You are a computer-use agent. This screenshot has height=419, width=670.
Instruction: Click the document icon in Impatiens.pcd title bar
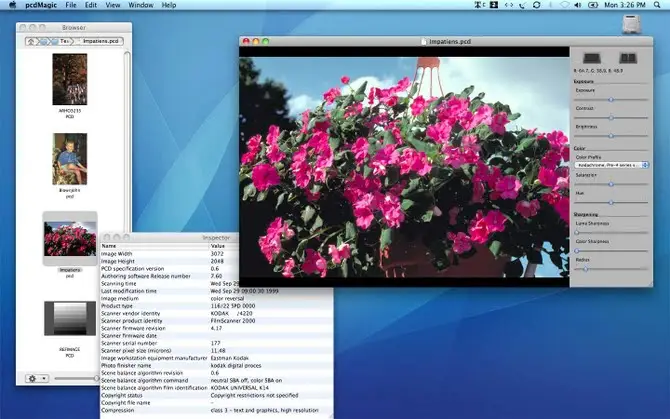(x=423, y=41)
